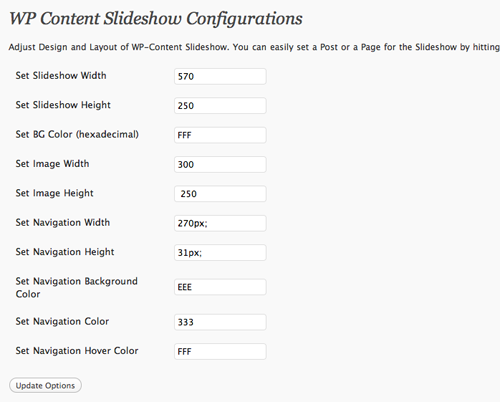The image size is (500, 402).
Task: Click the BG Color hexadecimal field
Action: click(x=220, y=135)
